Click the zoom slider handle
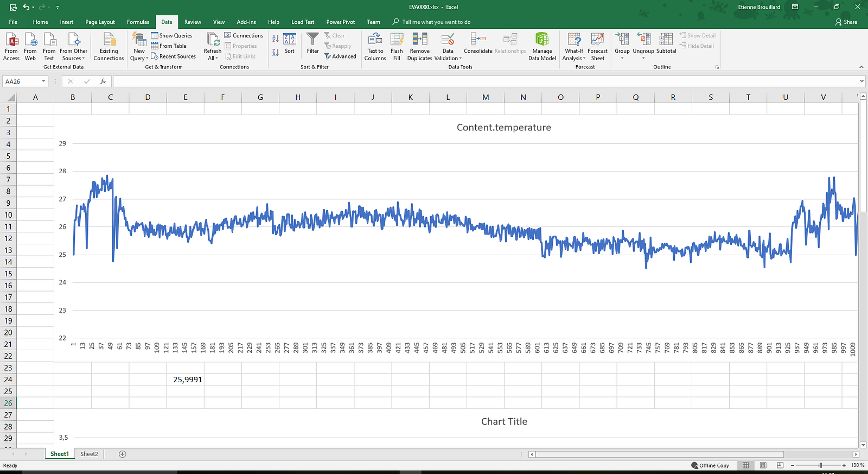This screenshot has width=868, height=474. (x=821, y=465)
